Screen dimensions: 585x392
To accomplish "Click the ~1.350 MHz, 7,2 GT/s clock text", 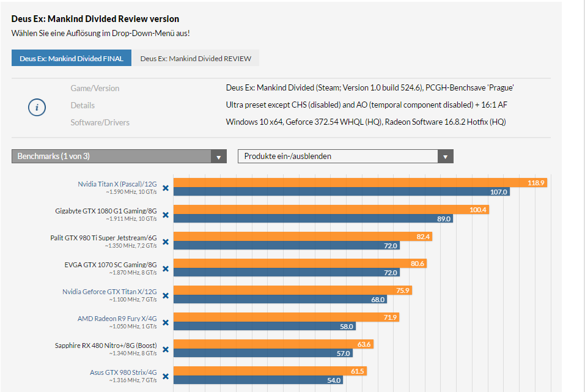I will (131, 246).
